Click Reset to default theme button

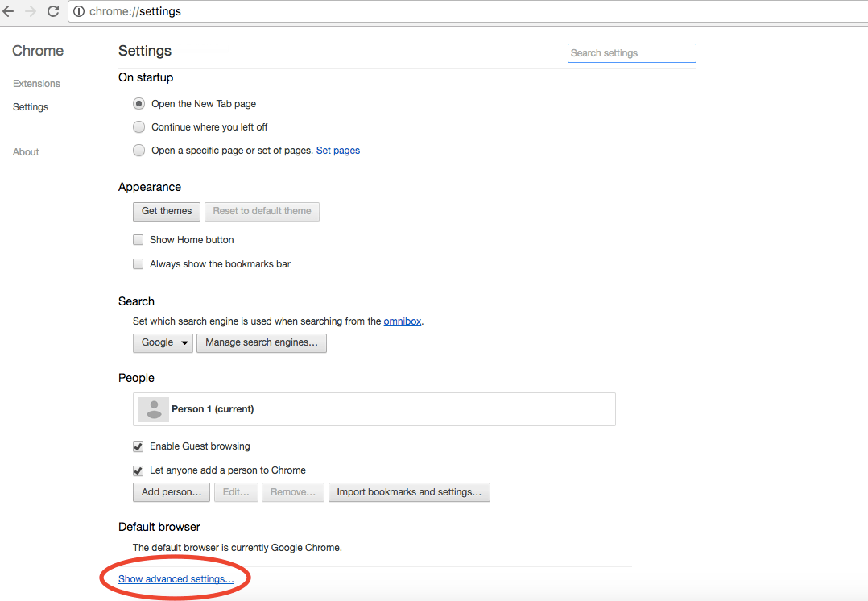262,212
